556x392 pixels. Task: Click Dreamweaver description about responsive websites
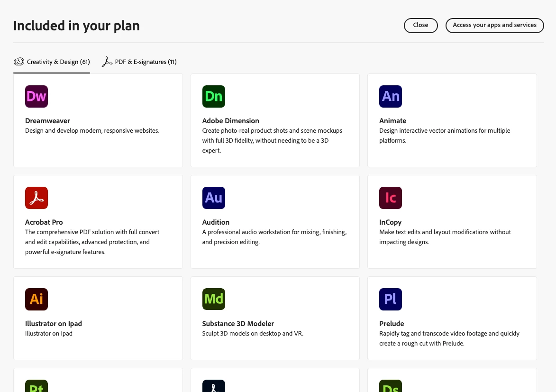92,130
